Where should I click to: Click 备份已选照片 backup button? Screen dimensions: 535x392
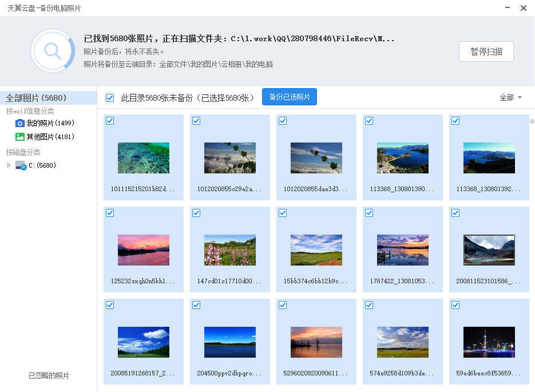coord(289,97)
